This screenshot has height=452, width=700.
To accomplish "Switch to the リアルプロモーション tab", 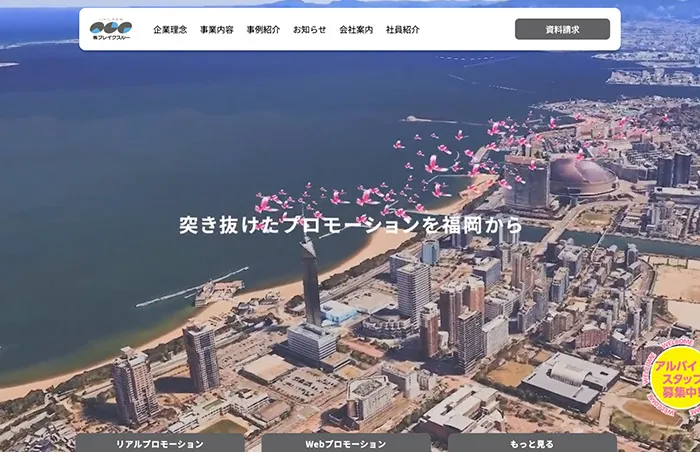I will pyautogui.click(x=159, y=443).
